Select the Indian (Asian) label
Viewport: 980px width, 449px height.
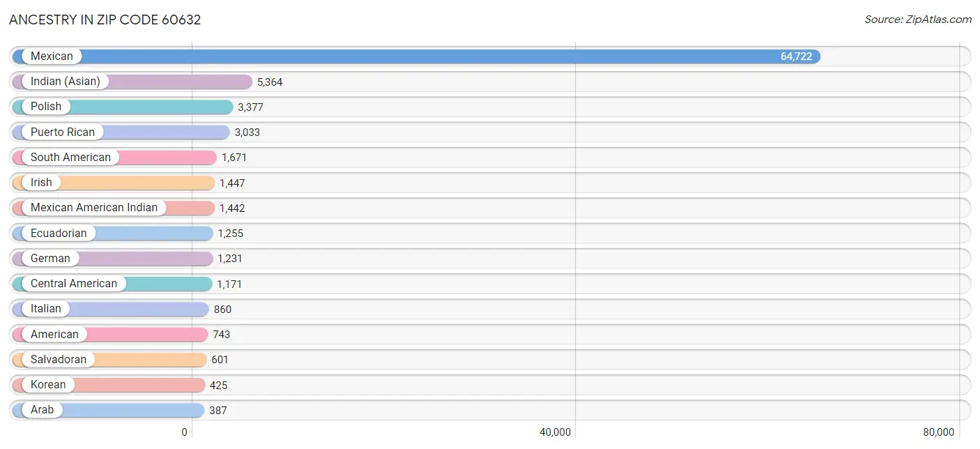tap(66, 82)
